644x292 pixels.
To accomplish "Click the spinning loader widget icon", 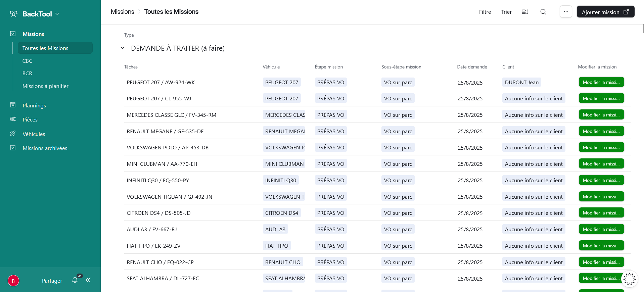I will [629, 279].
